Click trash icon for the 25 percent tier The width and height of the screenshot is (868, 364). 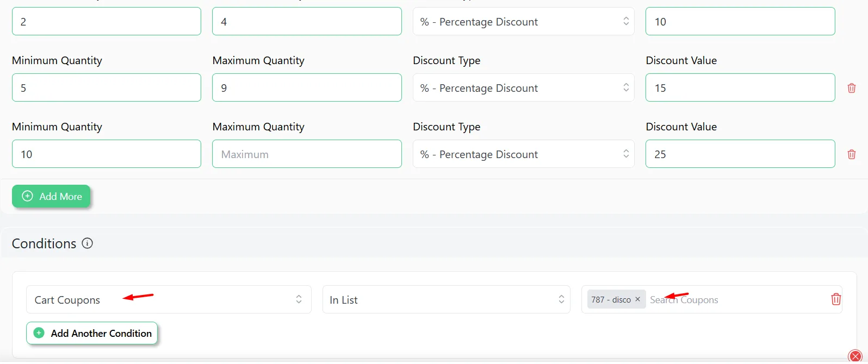(851, 154)
